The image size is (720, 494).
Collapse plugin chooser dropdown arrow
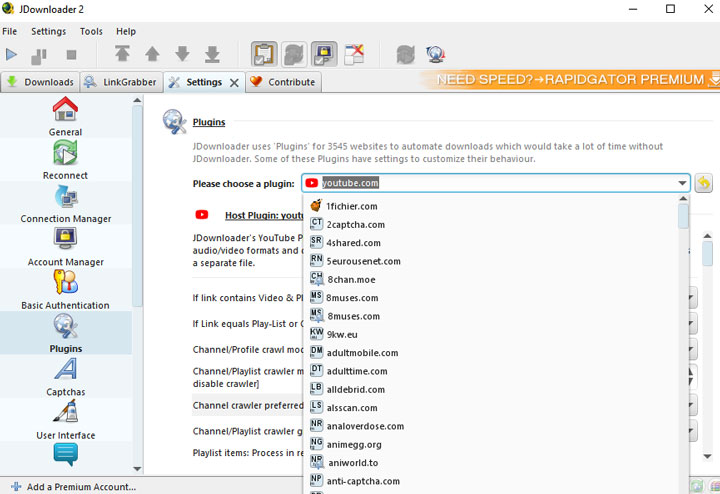point(682,183)
